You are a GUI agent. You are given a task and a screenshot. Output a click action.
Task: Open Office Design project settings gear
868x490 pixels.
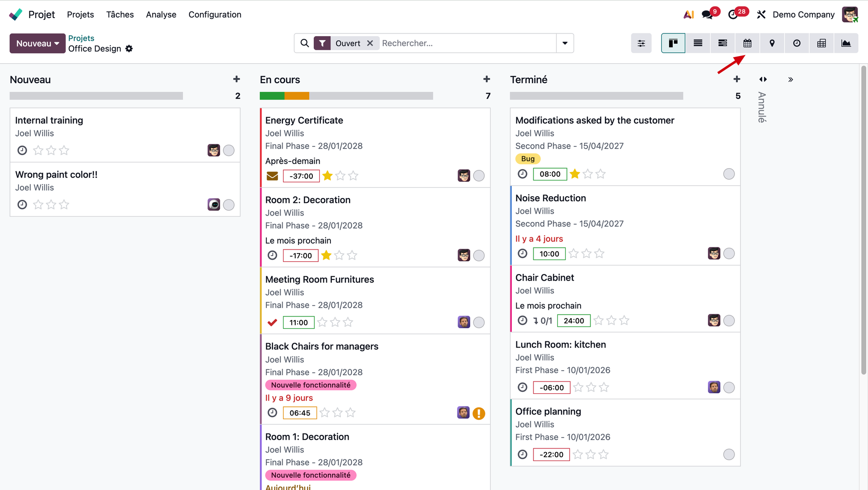(x=129, y=49)
